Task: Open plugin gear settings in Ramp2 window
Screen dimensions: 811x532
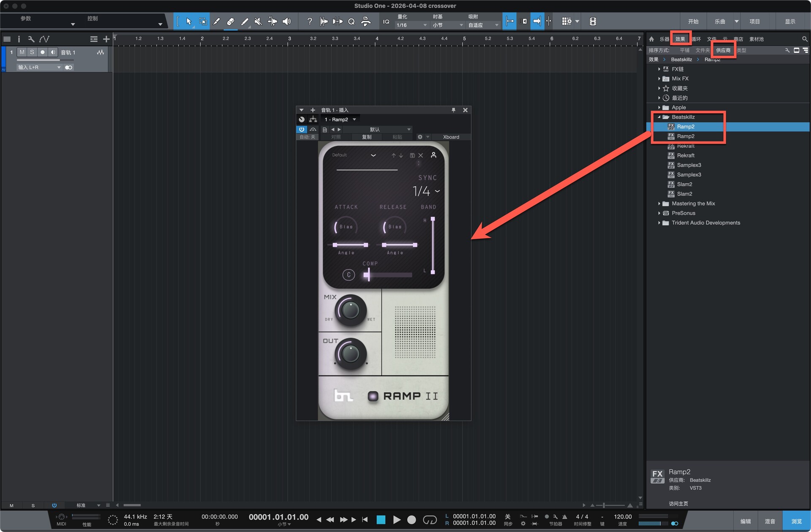Action: 420,137
